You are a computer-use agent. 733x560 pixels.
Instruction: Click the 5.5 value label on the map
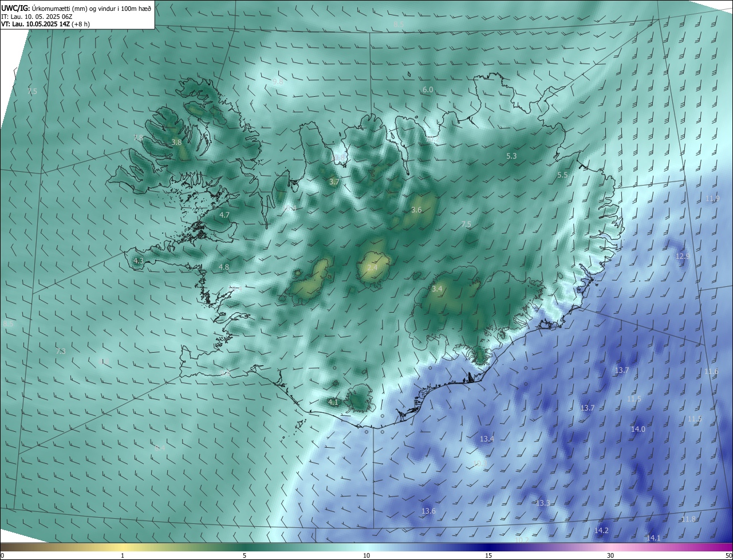coord(562,175)
